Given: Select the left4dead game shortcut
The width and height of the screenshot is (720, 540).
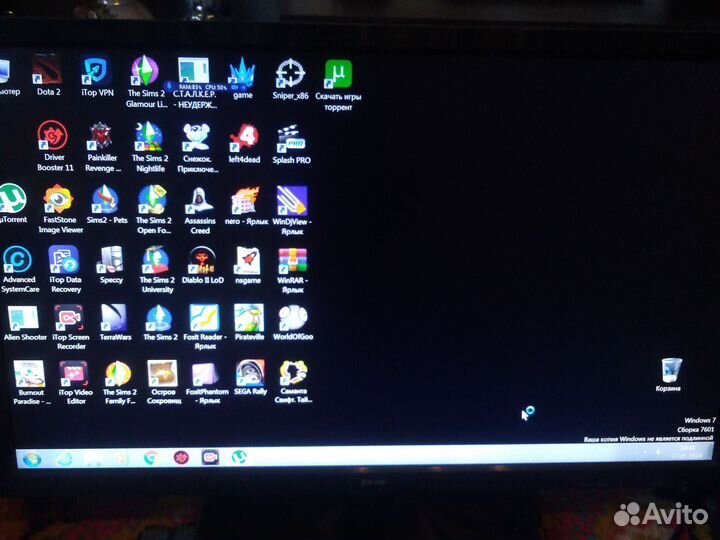Looking at the screenshot, I should (244, 138).
